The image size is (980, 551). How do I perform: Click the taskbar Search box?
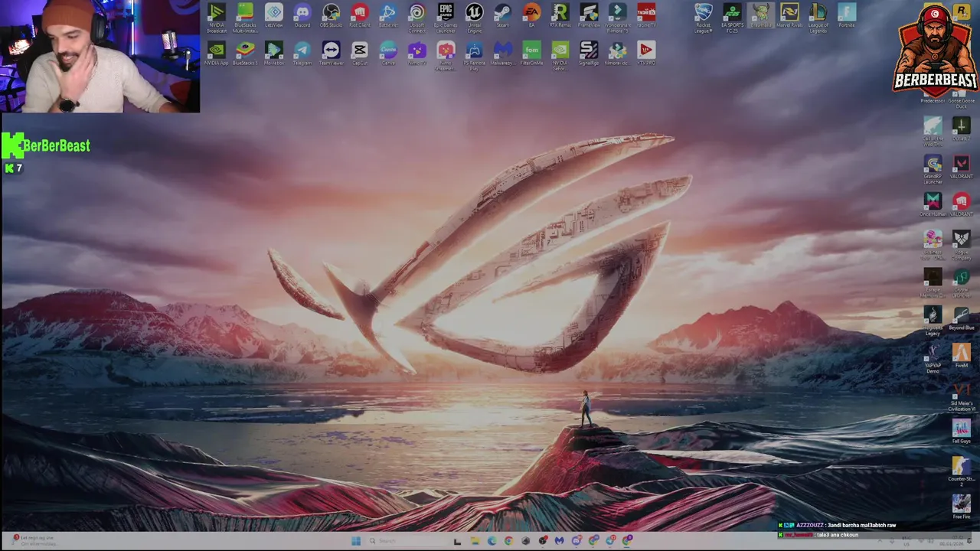click(x=406, y=541)
